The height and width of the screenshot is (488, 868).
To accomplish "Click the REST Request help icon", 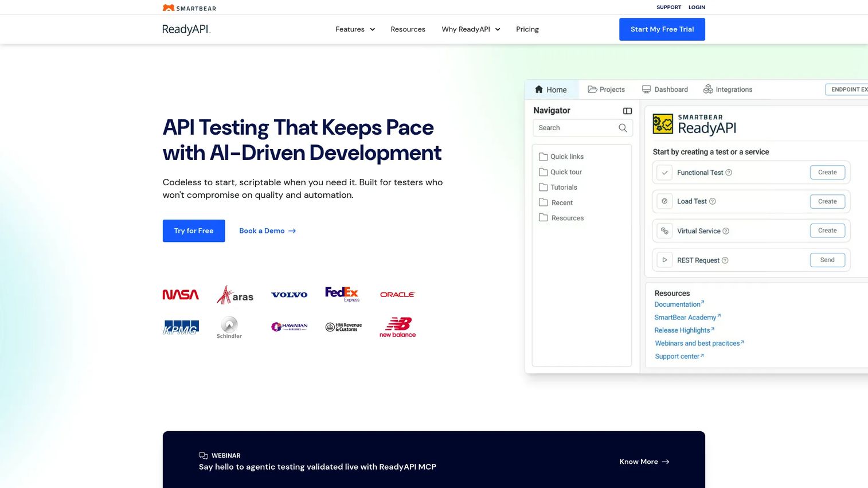I will 725,260.
